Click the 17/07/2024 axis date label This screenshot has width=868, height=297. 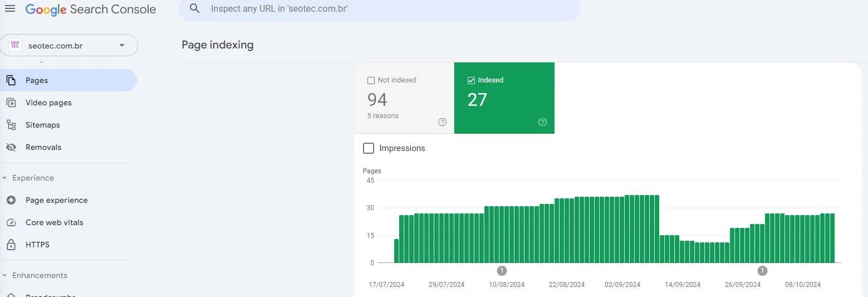point(386,285)
